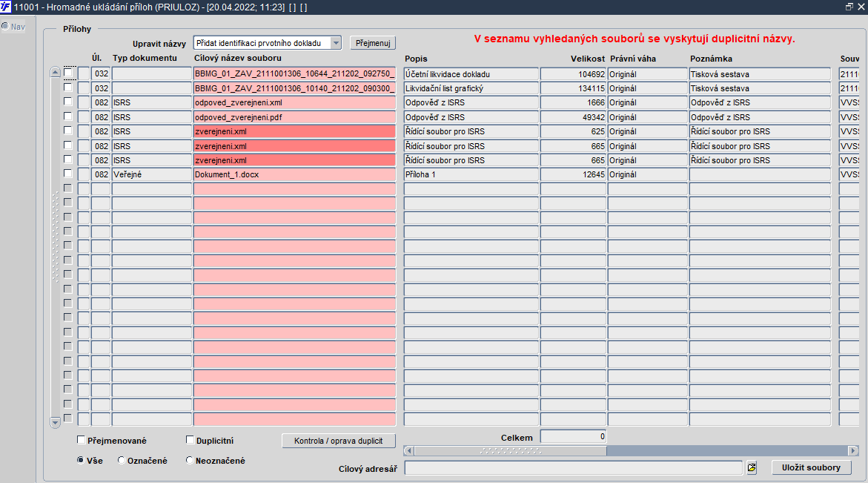Click first empty filename field under Dokument_1.docx

coord(294,188)
